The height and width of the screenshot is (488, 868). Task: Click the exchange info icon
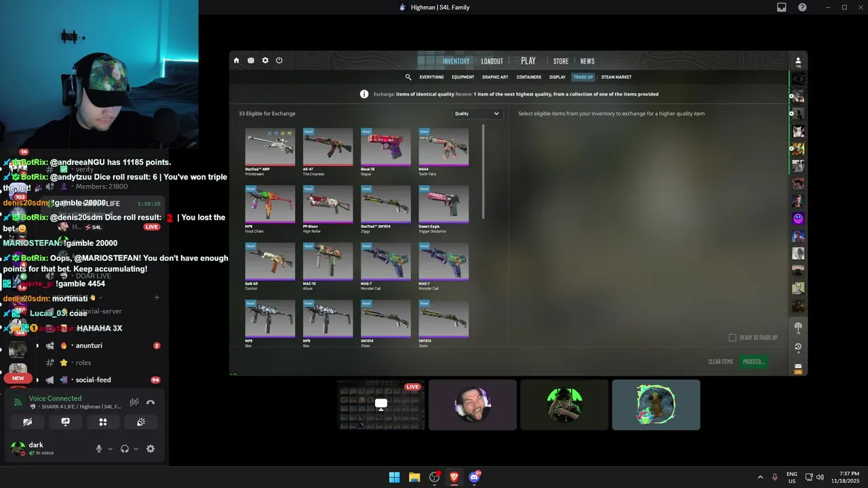pyautogui.click(x=364, y=94)
